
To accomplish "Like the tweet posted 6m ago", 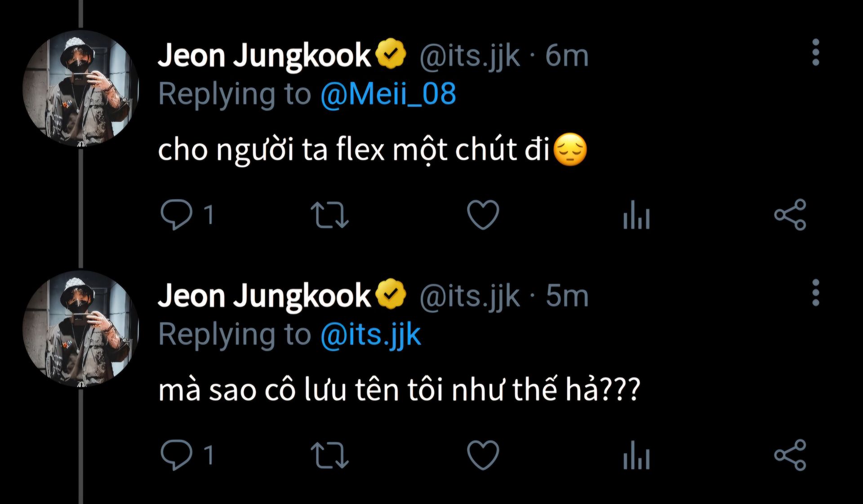I will click(483, 215).
